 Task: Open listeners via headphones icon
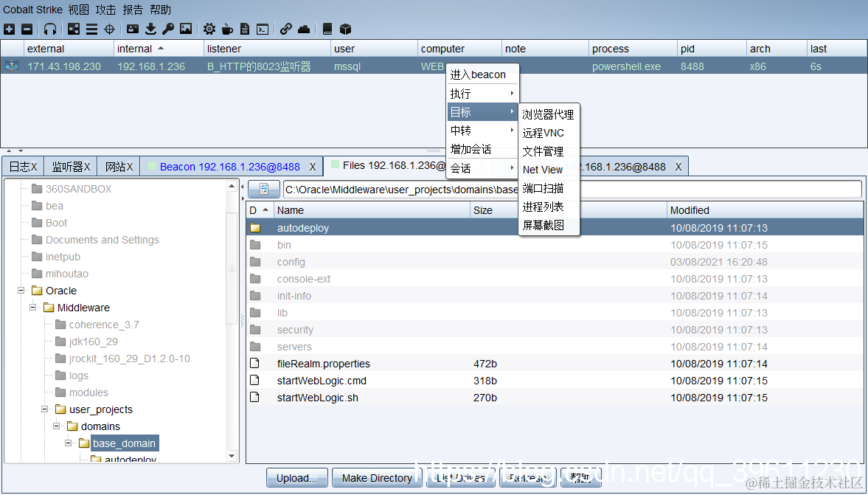[x=50, y=30]
